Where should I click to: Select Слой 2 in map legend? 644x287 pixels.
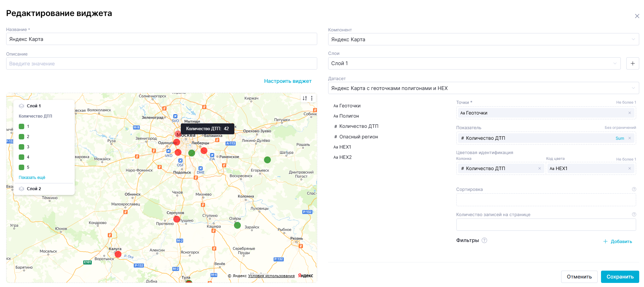pyautogui.click(x=34, y=189)
